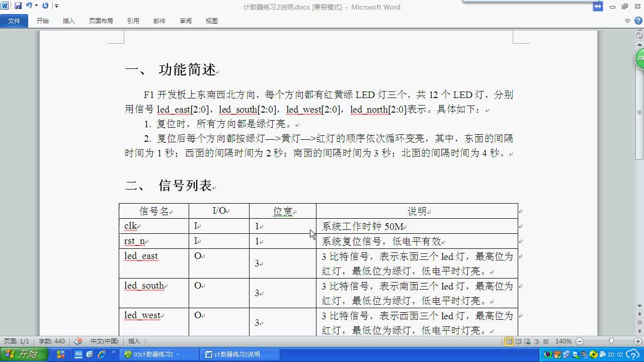Screen dimensions: 644x362
Task: Click the heading 一、 功能简述
Action: click(171, 70)
